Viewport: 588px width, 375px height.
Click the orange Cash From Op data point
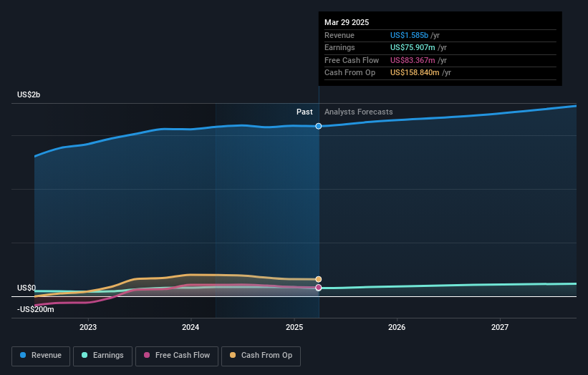pos(319,279)
